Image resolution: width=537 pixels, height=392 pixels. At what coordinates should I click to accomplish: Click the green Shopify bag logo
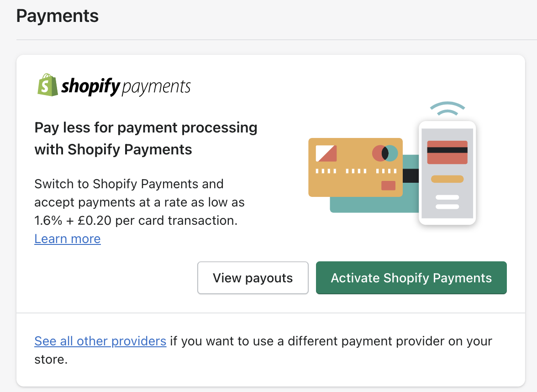click(x=47, y=85)
